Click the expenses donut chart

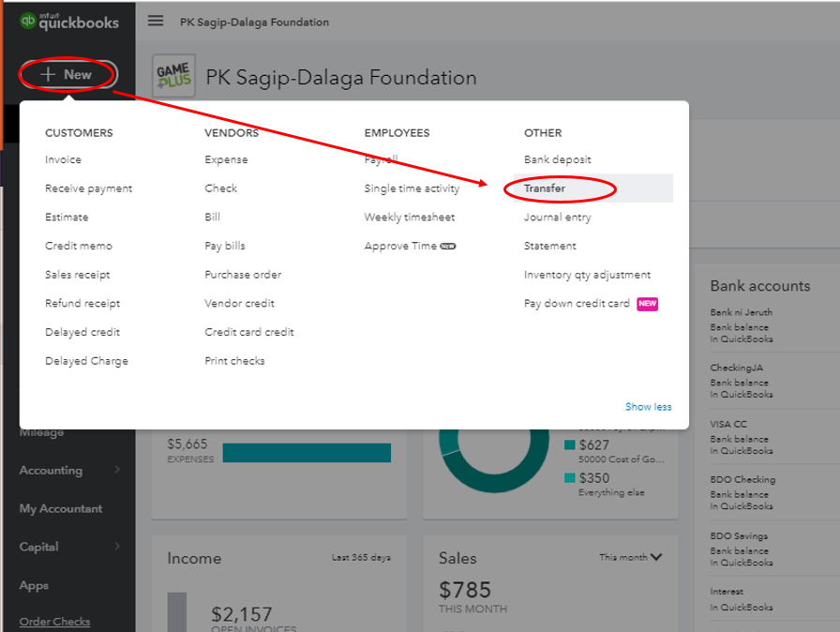[x=494, y=459]
